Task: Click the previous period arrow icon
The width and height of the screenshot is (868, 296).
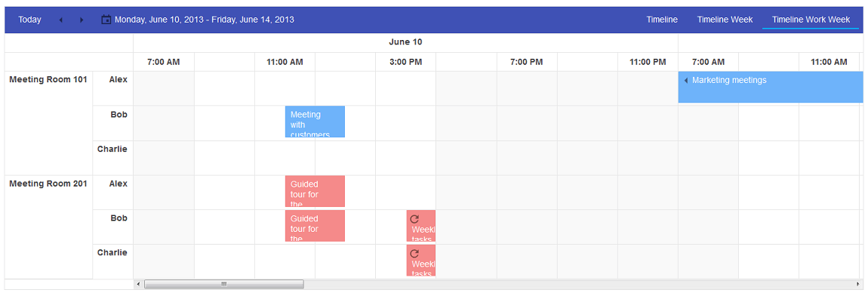Action: coord(61,20)
